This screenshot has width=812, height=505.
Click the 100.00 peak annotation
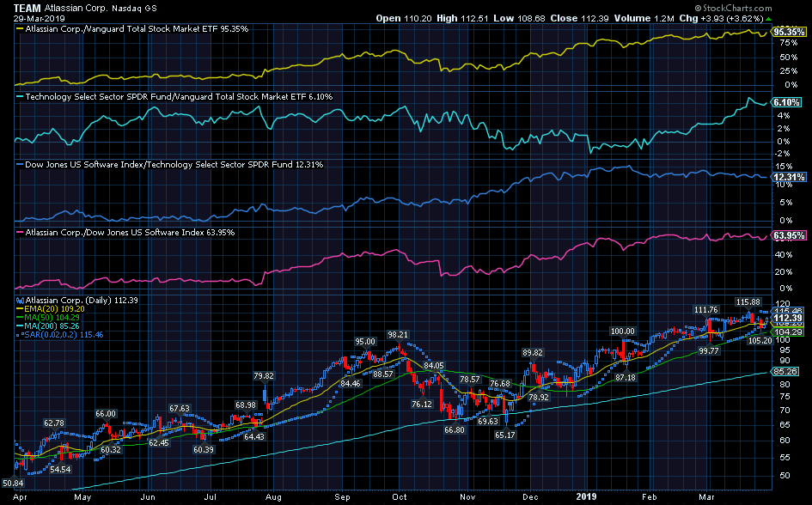click(x=622, y=332)
